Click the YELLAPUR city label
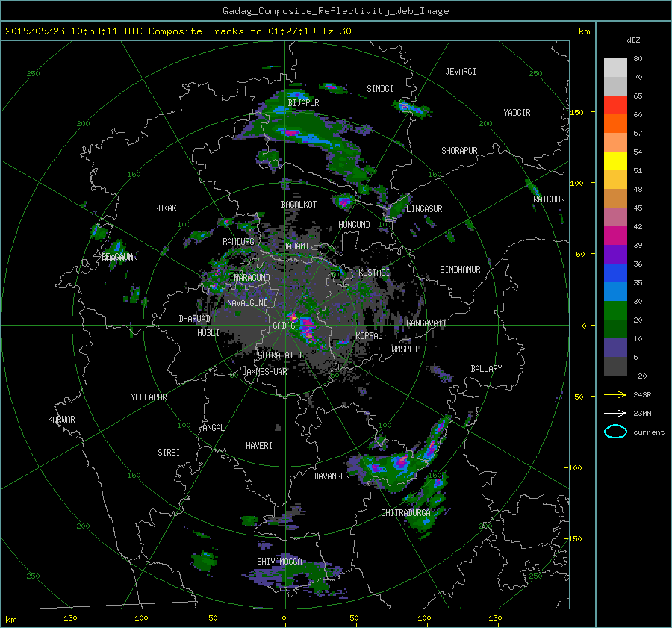The height and width of the screenshot is (628, 672). pos(149,397)
